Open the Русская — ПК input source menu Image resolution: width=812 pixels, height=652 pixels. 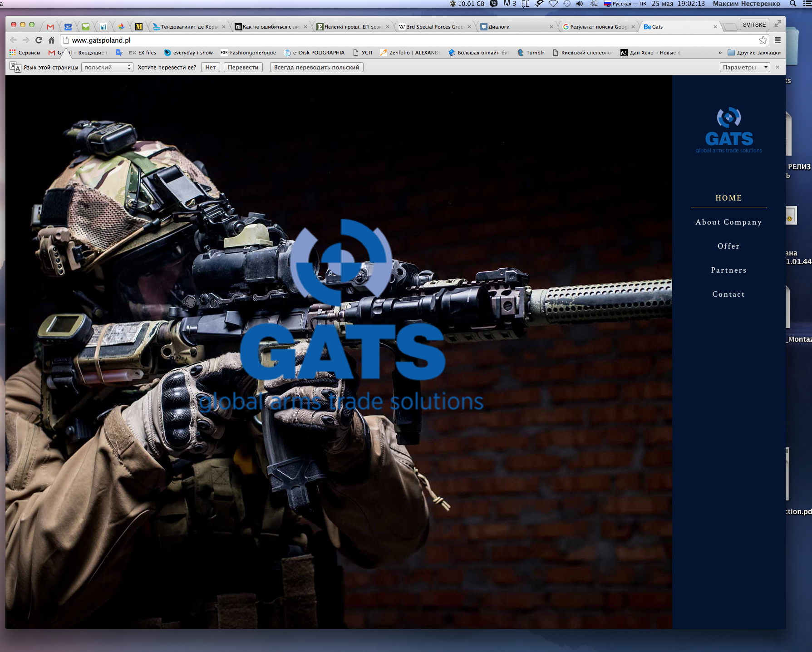click(x=625, y=4)
